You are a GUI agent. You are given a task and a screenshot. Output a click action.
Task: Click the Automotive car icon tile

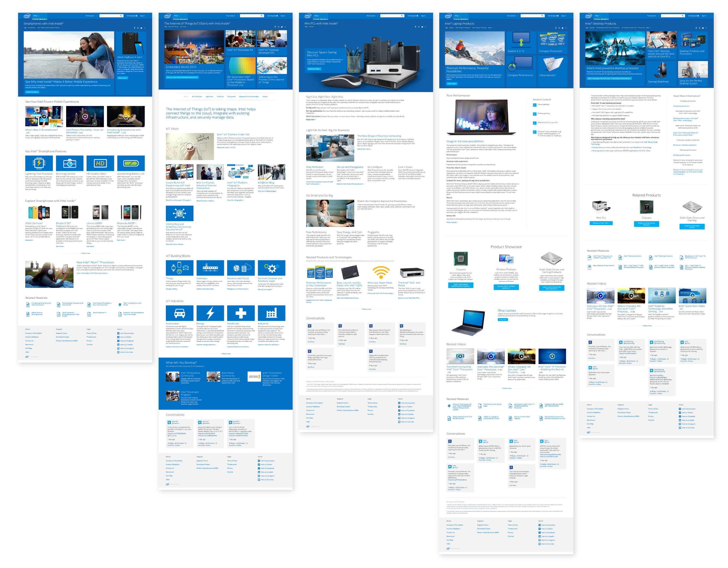point(179,313)
